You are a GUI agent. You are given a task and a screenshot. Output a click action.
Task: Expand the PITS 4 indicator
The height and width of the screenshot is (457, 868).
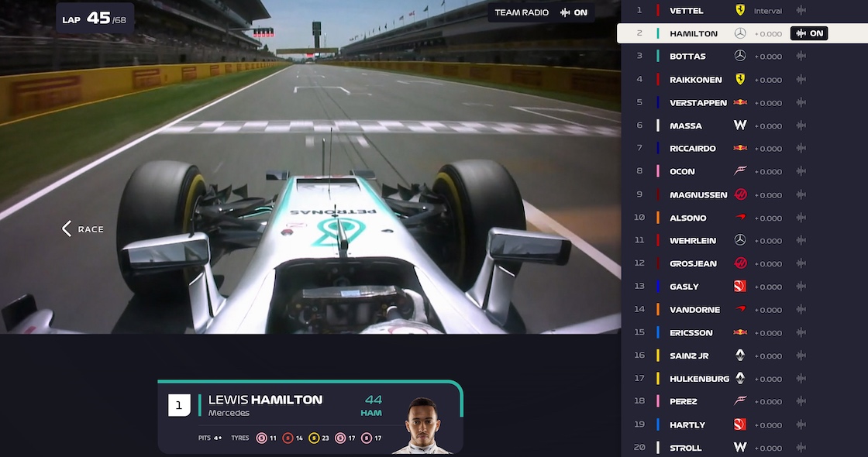210,438
